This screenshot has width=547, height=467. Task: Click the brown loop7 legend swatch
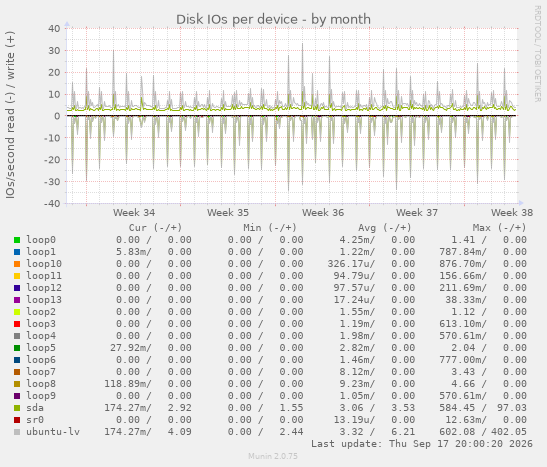click(17, 372)
